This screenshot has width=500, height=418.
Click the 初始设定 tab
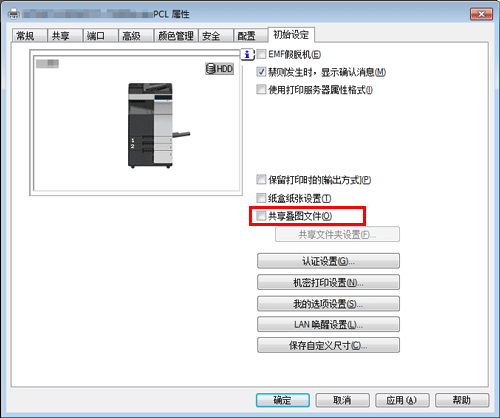(x=291, y=35)
